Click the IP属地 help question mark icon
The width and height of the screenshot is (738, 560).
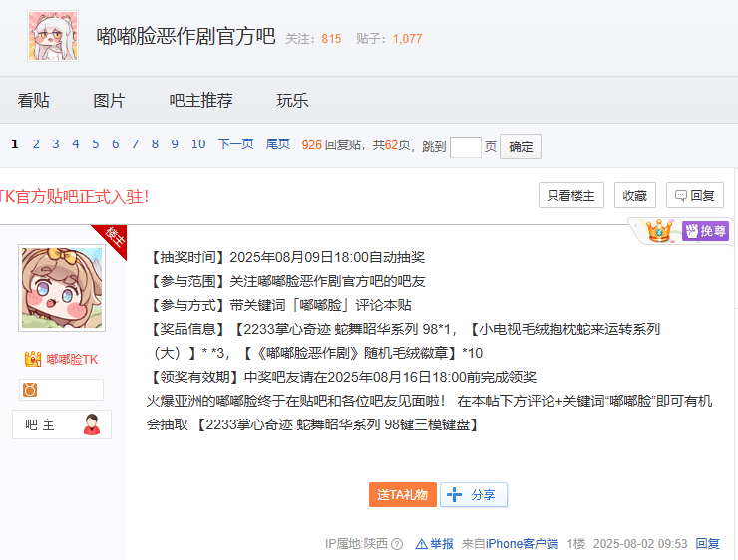coord(397,544)
